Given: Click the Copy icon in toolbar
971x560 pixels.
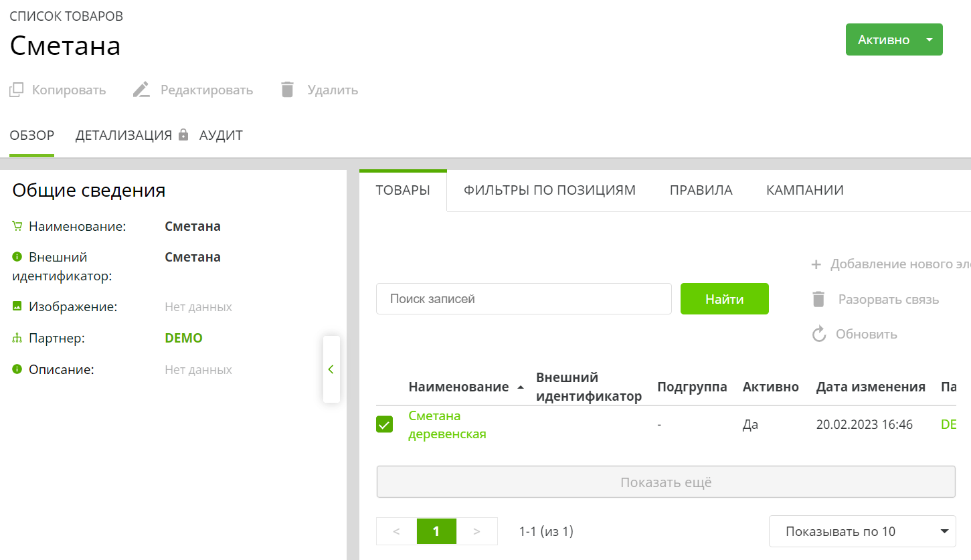Looking at the screenshot, I should click(x=17, y=90).
